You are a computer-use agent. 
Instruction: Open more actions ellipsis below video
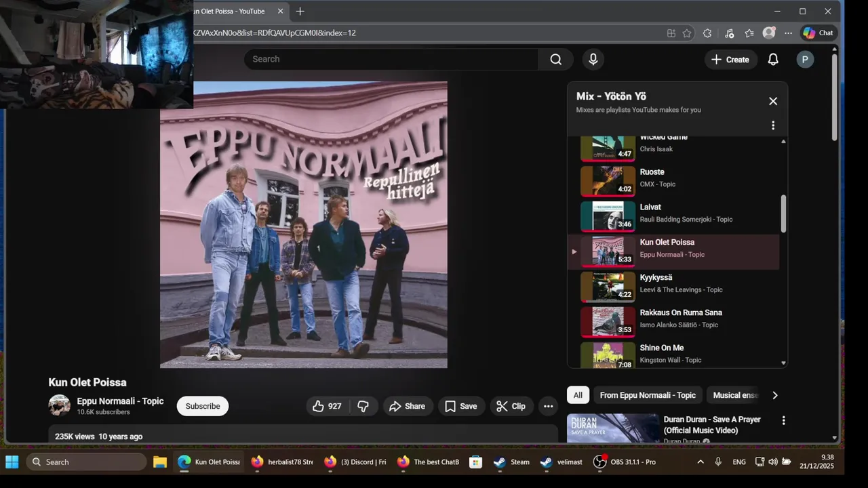point(548,406)
